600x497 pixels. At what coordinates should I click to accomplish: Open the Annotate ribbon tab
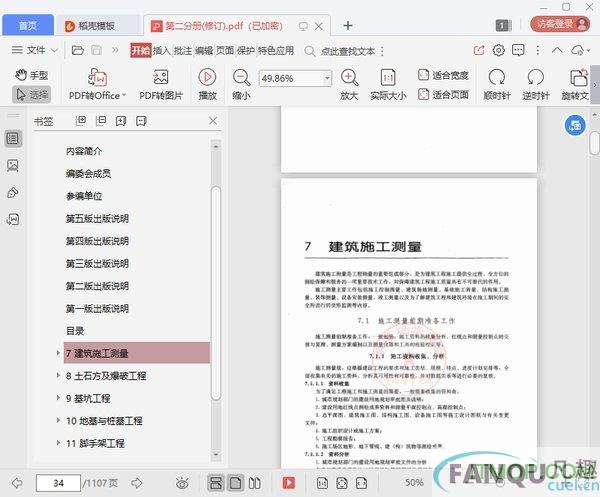183,50
